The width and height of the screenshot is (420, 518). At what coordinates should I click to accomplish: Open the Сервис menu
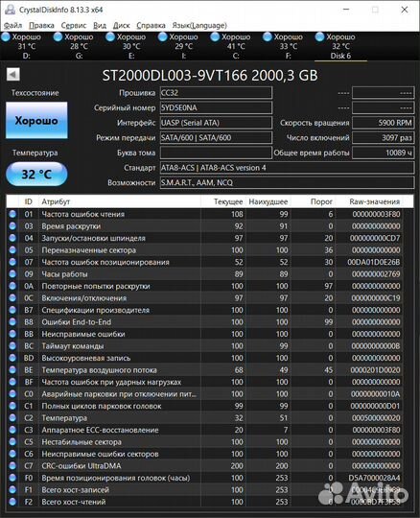(74, 26)
